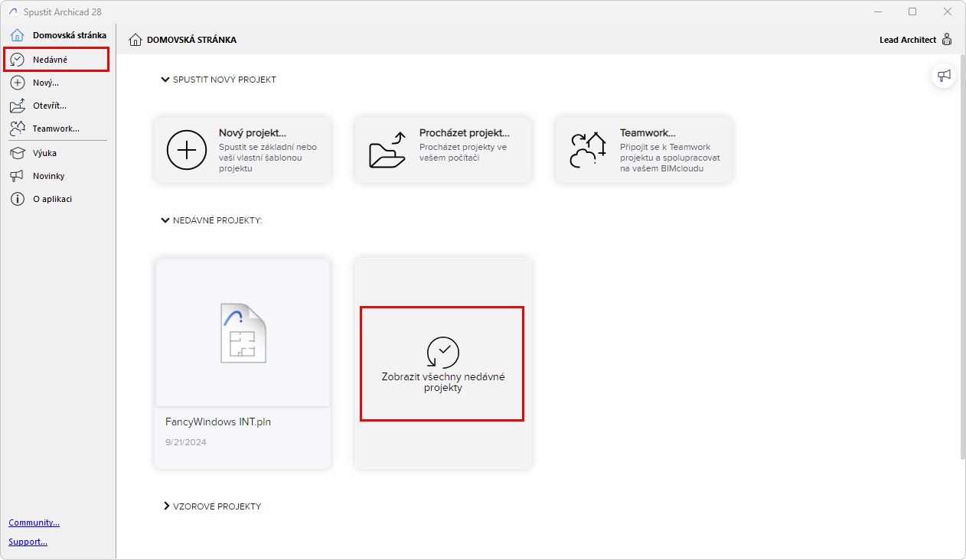Open the FancyWindows INT.pln thumbnail
966x560 pixels.
(243, 333)
